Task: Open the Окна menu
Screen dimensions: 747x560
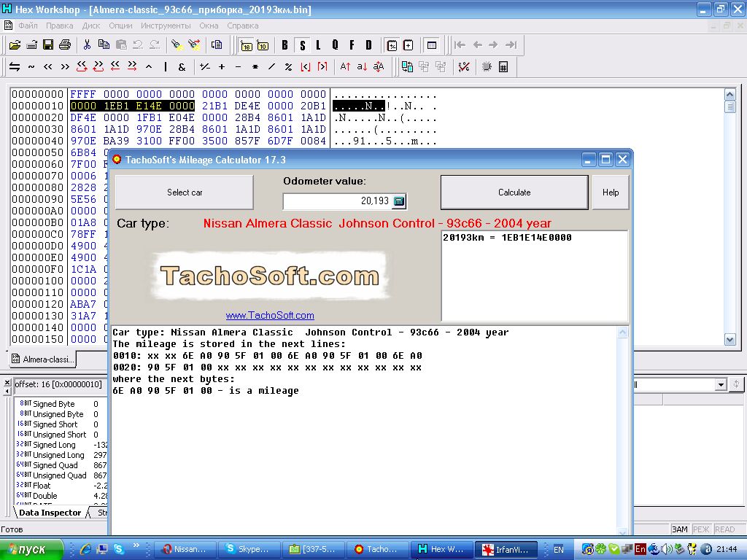Action: (209, 26)
